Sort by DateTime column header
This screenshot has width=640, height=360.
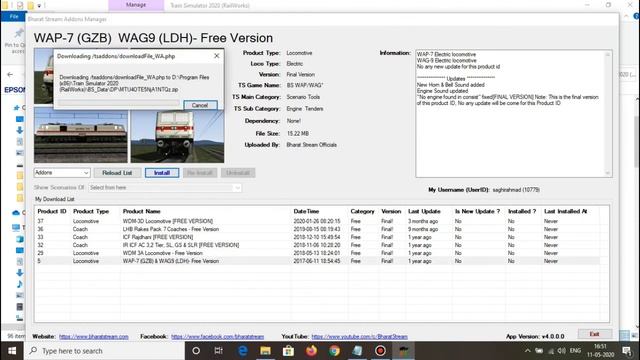pos(307,211)
